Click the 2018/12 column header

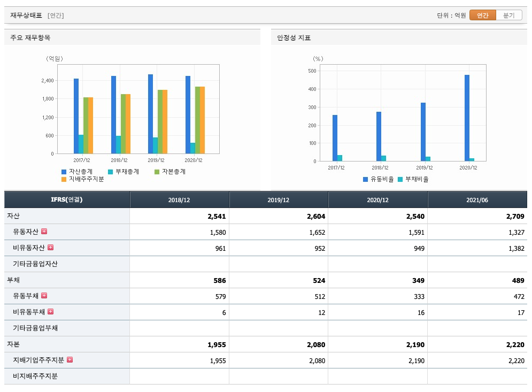179,200
